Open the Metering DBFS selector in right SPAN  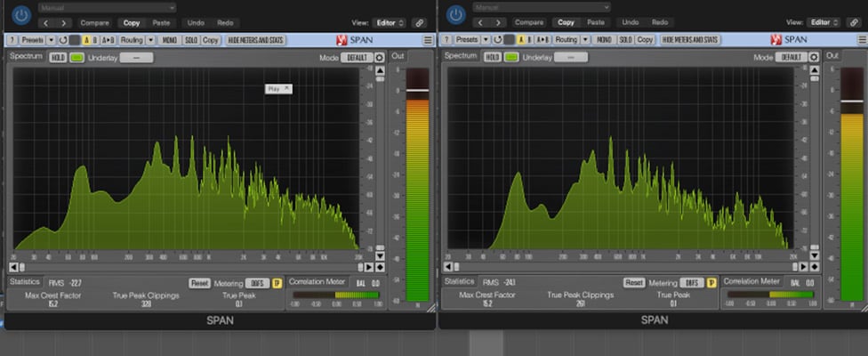click(691, 284)
